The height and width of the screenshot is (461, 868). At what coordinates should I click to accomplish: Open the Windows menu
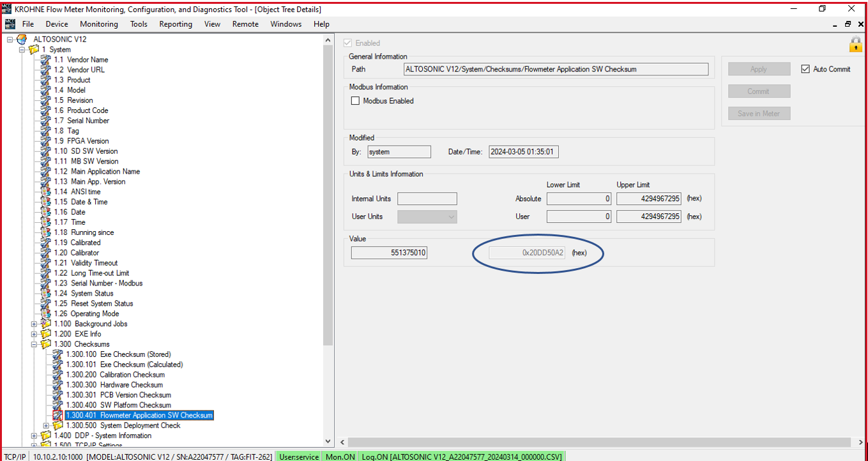(286, 24)
